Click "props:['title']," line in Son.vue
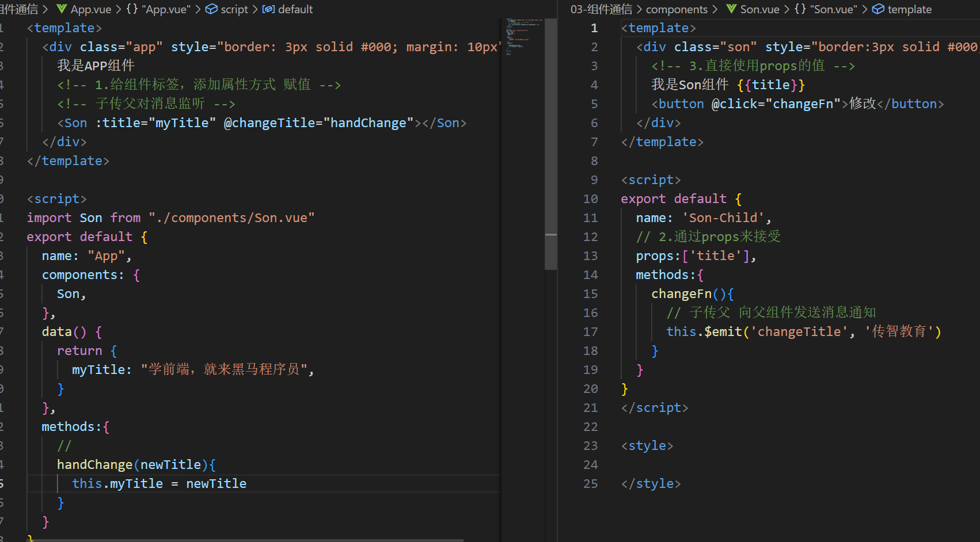 coord(696,255)
